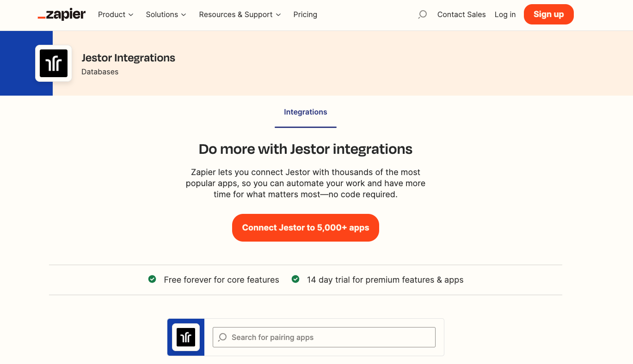Click the Free forever for core features text
Screen dimensions: 633x364
coord(221,280)
